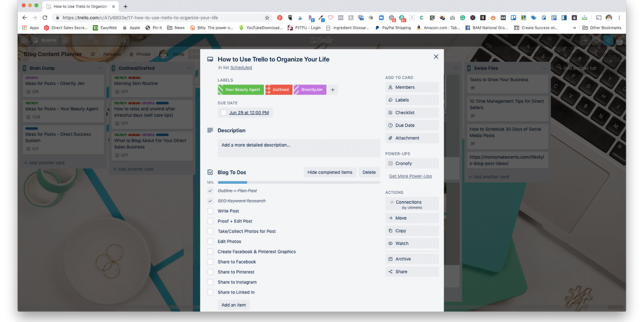Open the Apps shortcut in bookmarks bar

point(30,27)
